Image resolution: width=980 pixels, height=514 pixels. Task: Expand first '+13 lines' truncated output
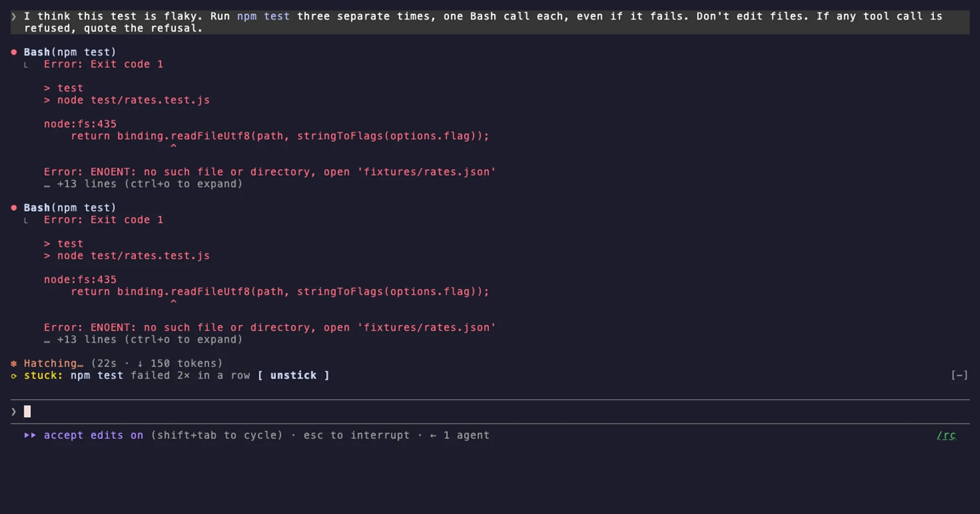[143, 184]
